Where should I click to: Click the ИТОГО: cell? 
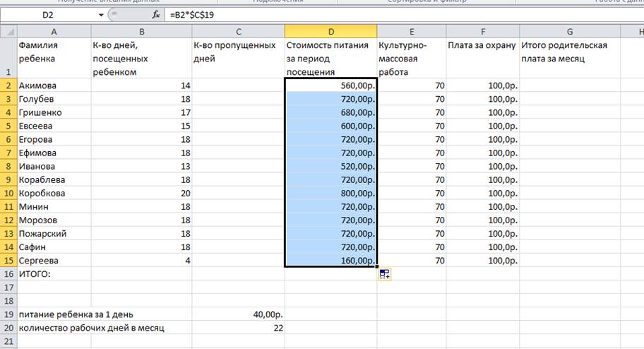(54, 274)
